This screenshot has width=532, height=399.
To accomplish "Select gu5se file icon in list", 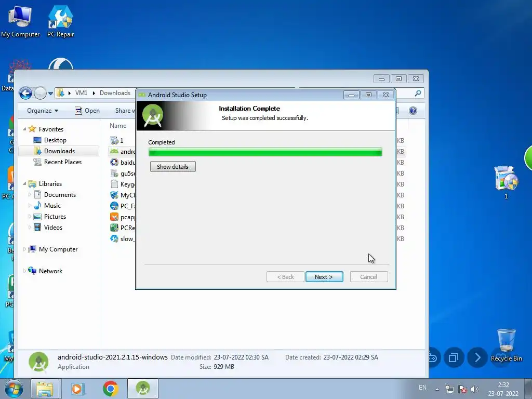I will click(x=114, y=174).
